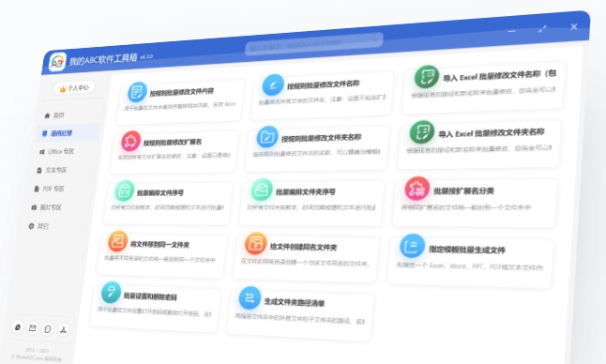
Task: Click the 指定模板批量生成文件 title text
Action: pos(467,250)
